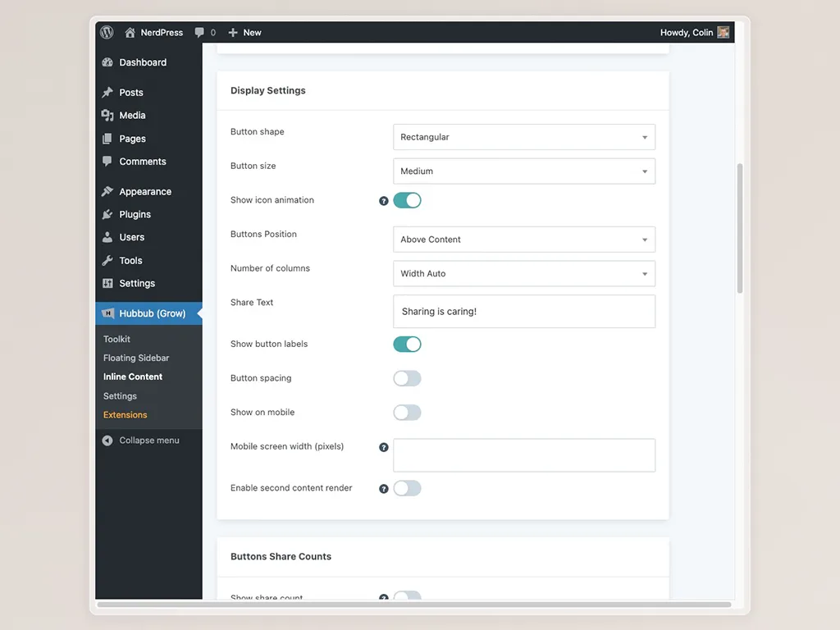Open the Inline Content submenu link
The height and width of the screenshot is (630, 840).
pos(133,377)
